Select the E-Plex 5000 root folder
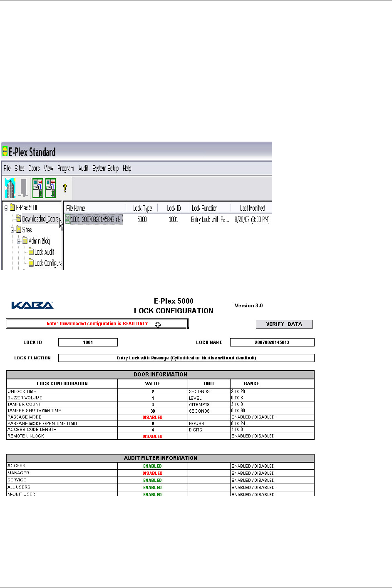 25,207
